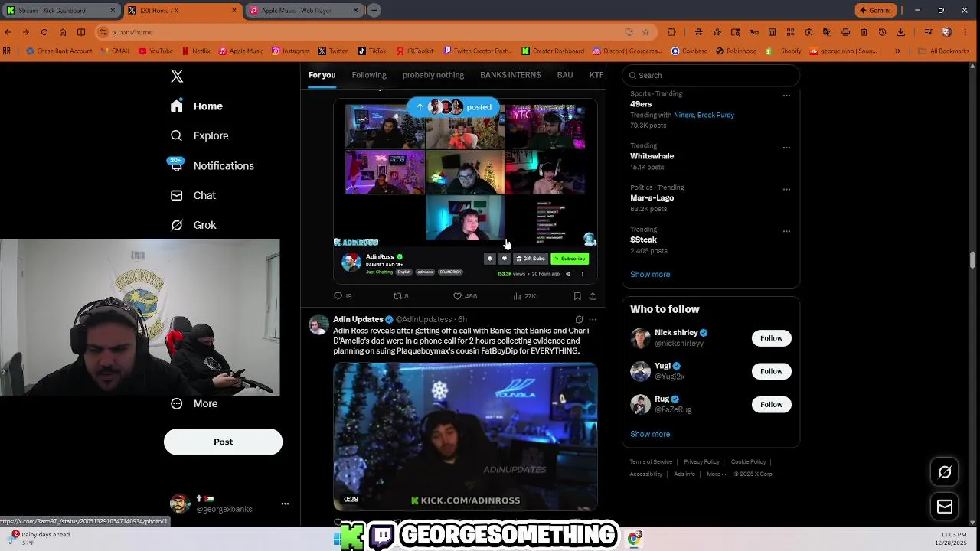The width and height of the screenshot is (980, 551).
Task: Switch to the For you tab
Action: pos(322,75)
